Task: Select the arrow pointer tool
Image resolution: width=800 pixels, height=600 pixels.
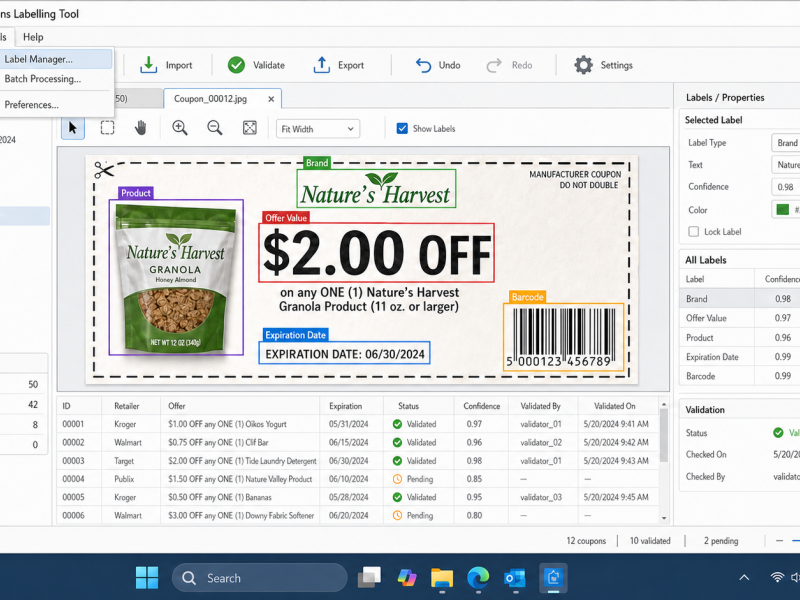Action: pyautogui.click(x=73, y=128)
